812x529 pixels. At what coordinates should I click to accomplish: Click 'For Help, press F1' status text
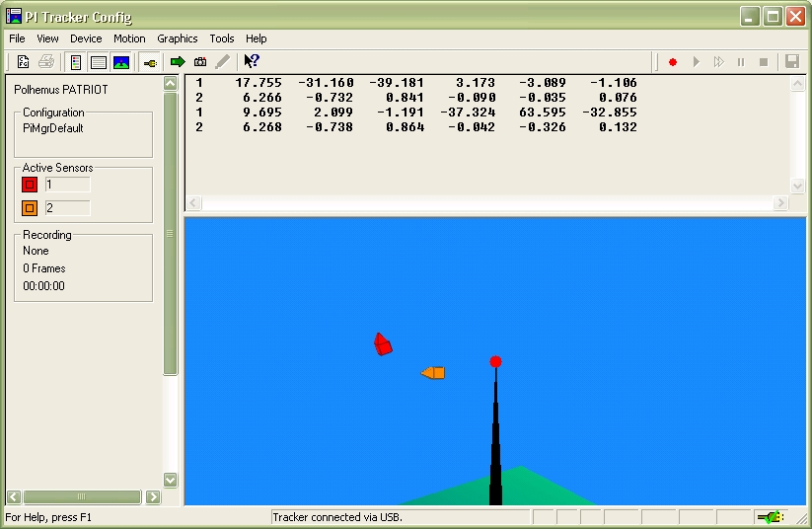[x=48, y=517]
